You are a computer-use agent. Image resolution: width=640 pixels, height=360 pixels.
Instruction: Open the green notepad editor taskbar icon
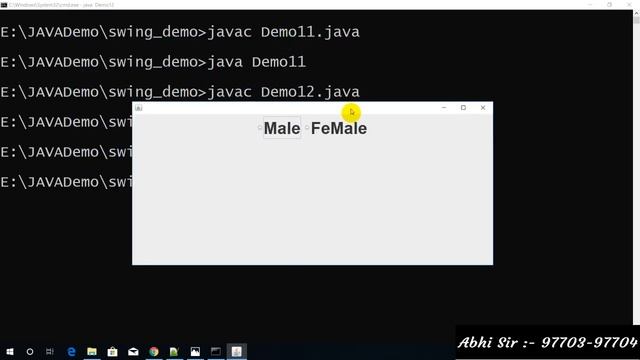[174, 351]
